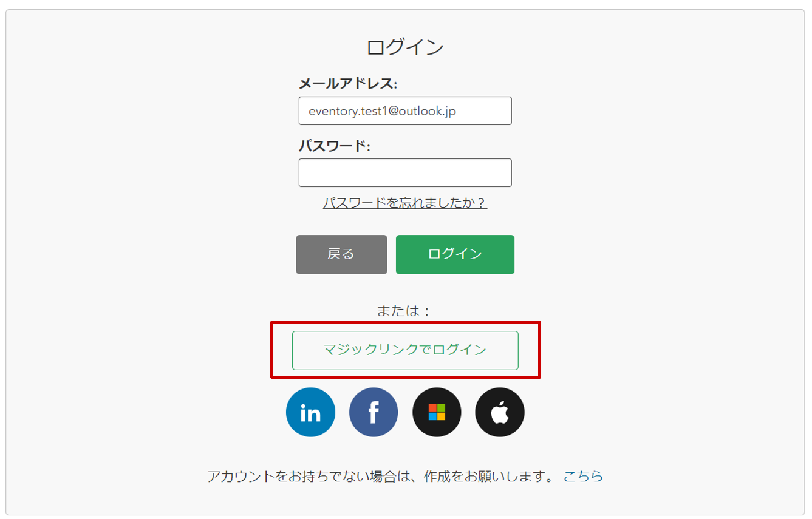Click the メールアドレス: label text
The width and height of the screenshot is (812, 519).
click(348, 83)
